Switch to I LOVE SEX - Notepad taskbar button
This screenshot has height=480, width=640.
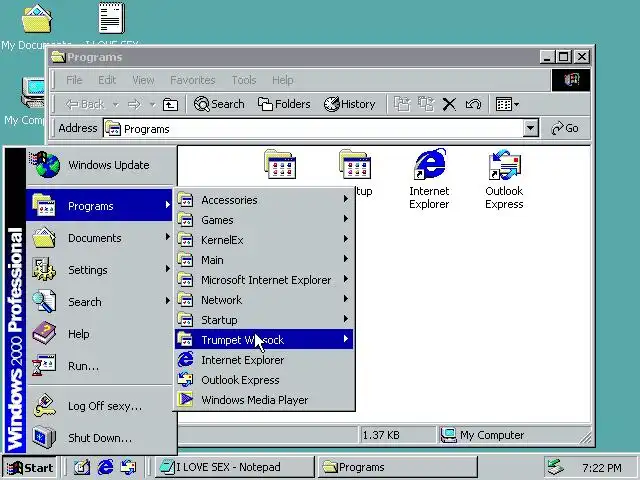tap(235, 467)
